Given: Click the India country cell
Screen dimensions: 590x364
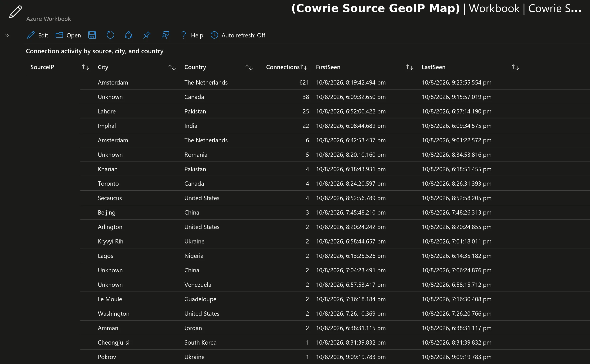Looking at the screenshot, I should click(x=191, y=126).
